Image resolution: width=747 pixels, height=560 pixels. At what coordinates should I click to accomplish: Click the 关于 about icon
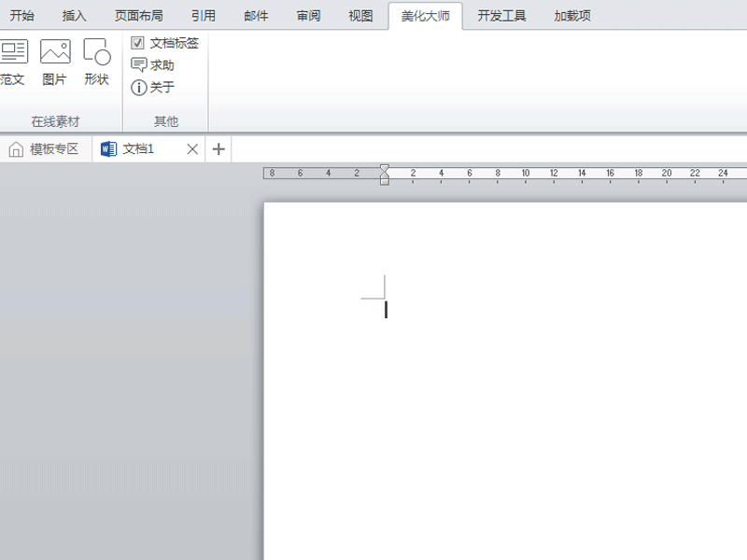coord(153,86)
